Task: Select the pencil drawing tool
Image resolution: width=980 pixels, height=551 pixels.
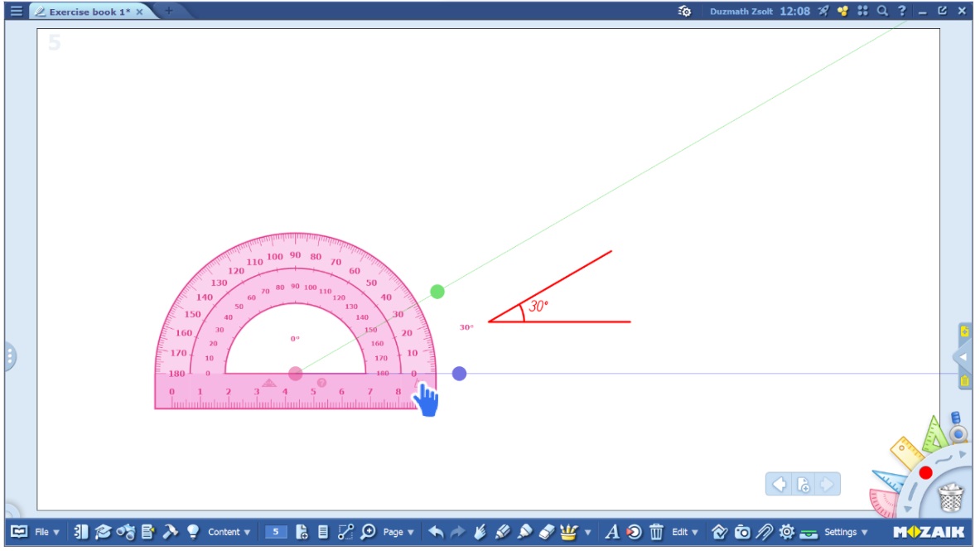Action: tap(503, 532)
